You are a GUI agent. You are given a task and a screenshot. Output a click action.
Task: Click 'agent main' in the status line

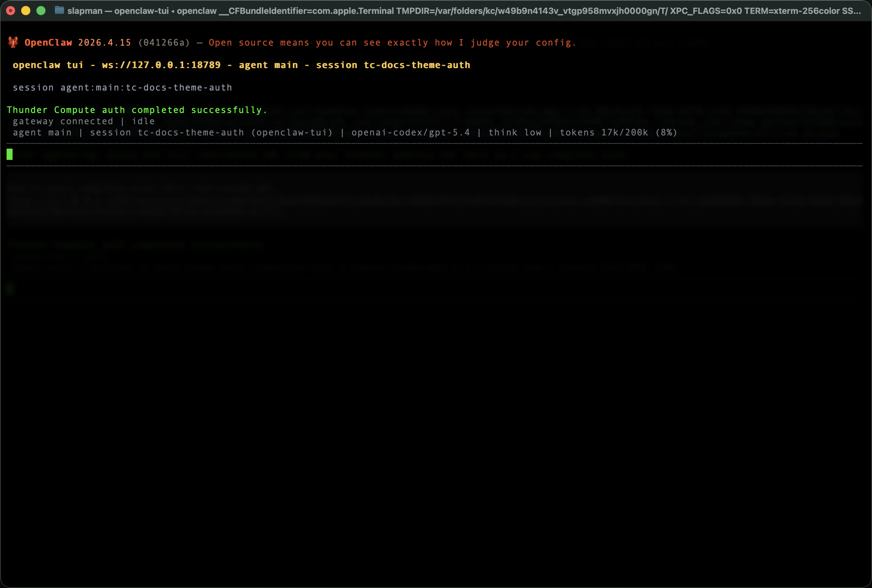pyautogui.click(x=42, y=133)
